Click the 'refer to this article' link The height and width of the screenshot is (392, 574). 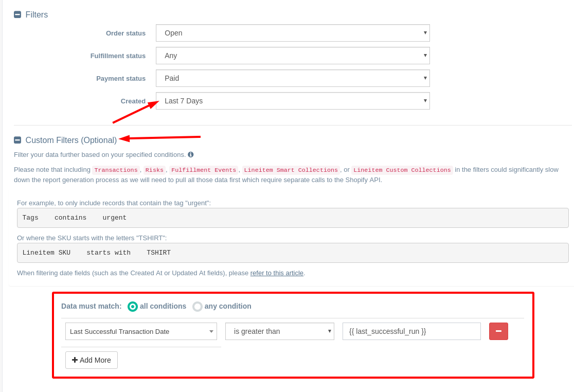click(x=277, y=273)
